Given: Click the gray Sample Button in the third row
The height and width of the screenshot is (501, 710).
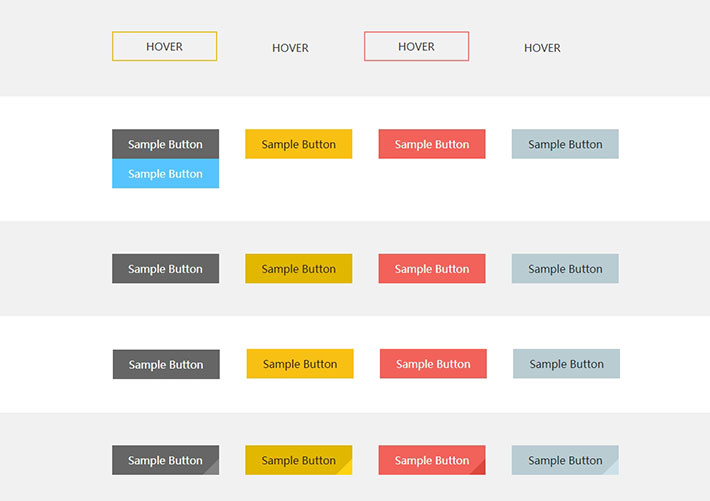Looking at the screenshot, I should 166,364.
